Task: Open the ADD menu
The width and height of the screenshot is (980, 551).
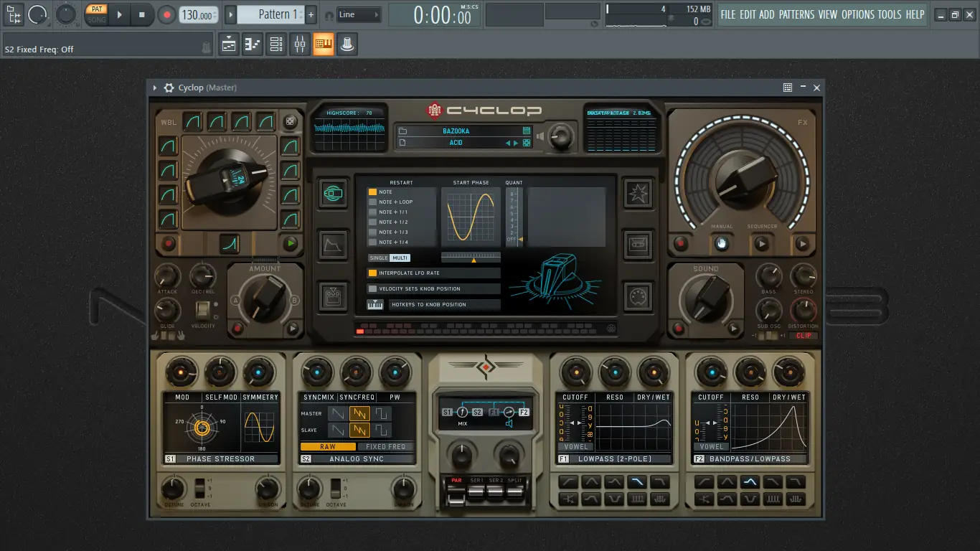Action: [767, 14]
